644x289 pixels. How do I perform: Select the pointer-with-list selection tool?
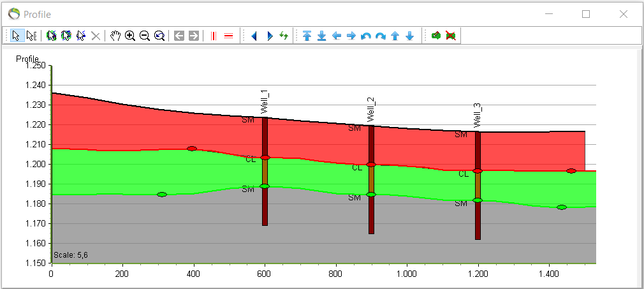(x=31, y=36)
